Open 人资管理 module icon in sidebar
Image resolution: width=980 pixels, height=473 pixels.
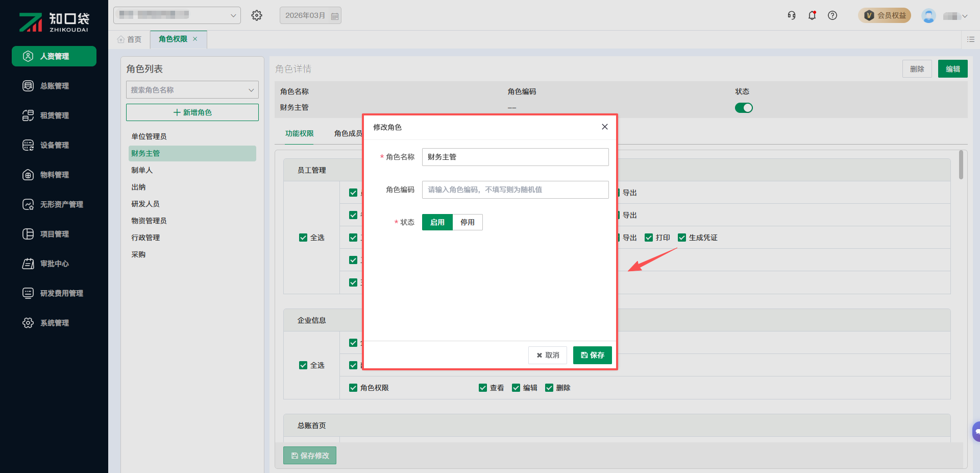click(x=28, y=56)
